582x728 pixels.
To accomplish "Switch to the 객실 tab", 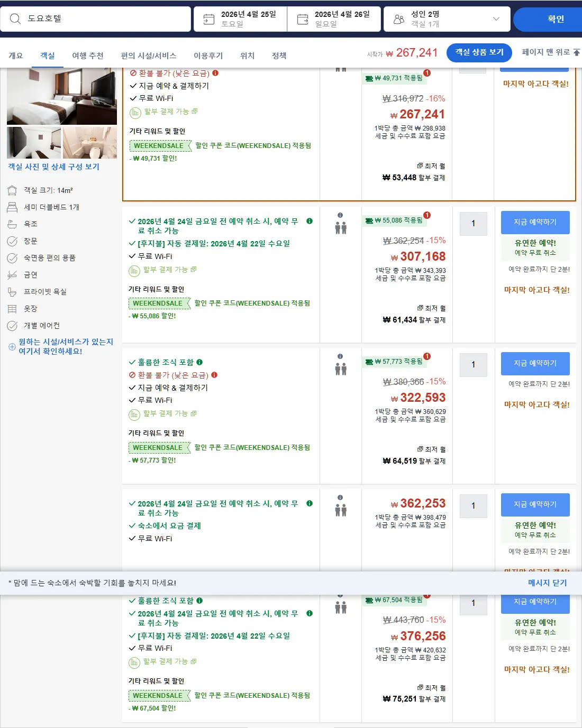I will [x=48, y=56].
